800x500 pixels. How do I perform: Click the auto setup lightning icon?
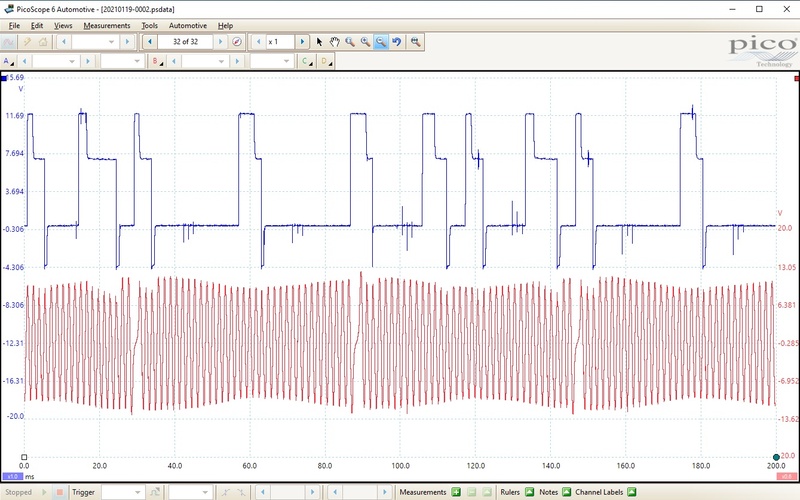coord(27,42)
